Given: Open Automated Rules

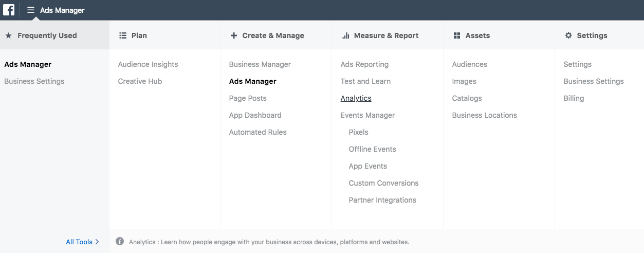Looking at the screenshot, I should click(x=257, y=132).
